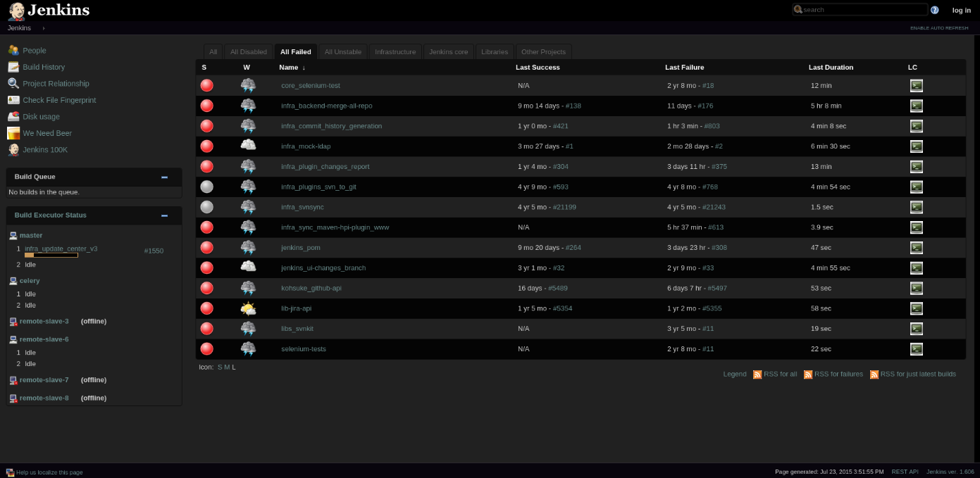
Task: Enable auto refresh link
Action: [939, 28]
